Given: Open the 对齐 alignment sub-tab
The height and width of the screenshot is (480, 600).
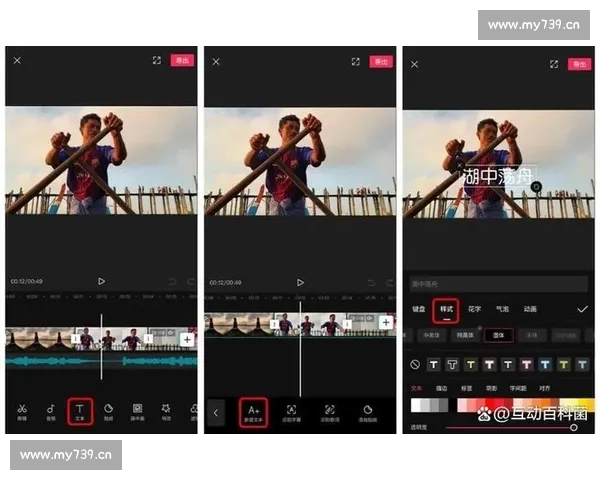Looking at the screenshot, I should point(545,389).
